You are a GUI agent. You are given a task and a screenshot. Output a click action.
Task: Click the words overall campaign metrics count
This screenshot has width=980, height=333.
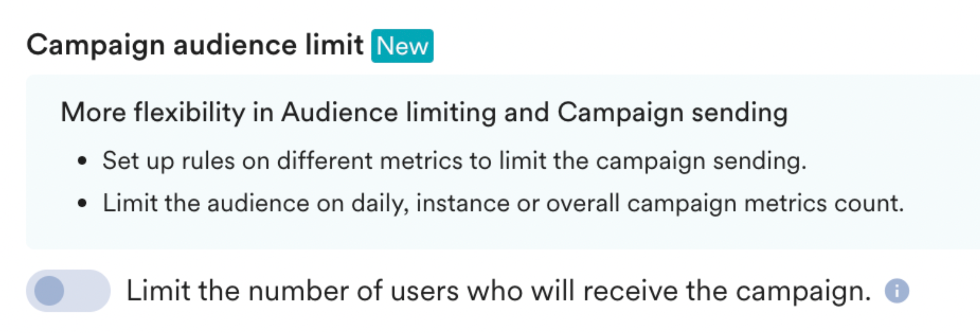[x=725, y=204]
